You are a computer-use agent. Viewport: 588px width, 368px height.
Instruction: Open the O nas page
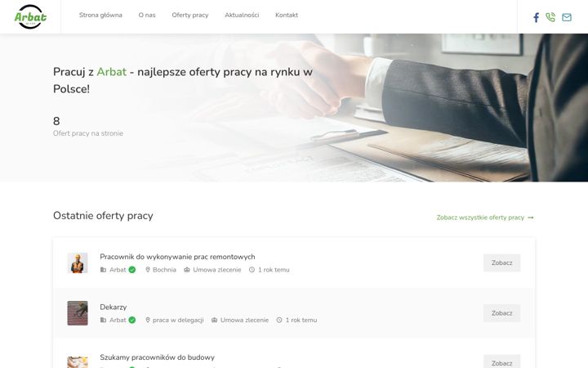pos(147,15)
